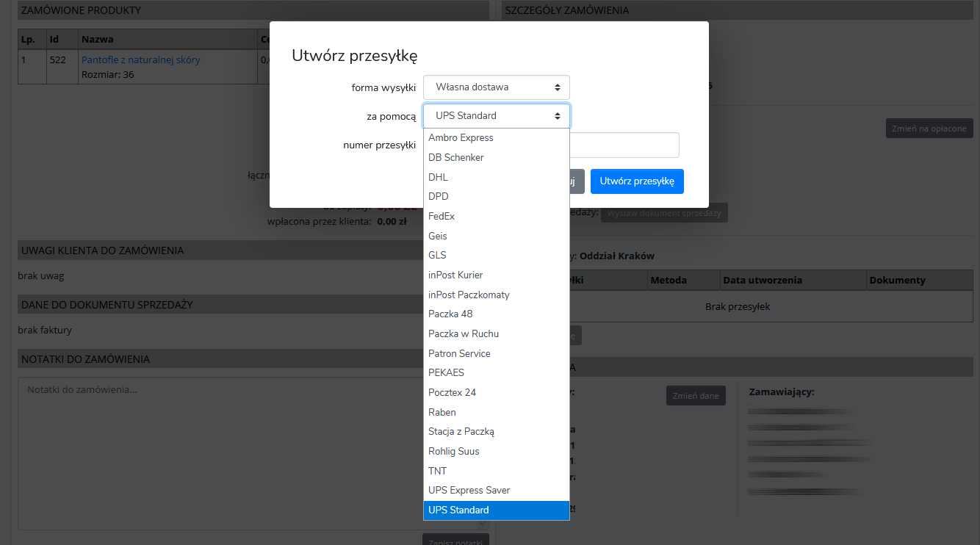Select DPD from the list
Viewport: 980px width, 545px height.
(x=496, y=196)
